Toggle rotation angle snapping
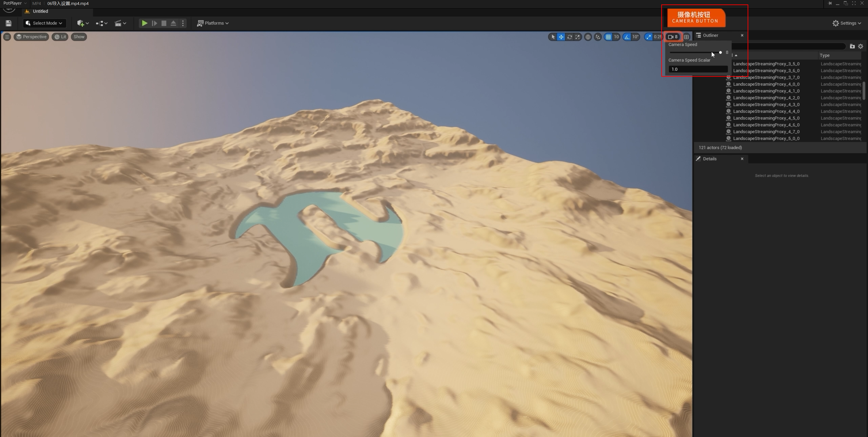The width and height of the screenshot is (868, 437). coord(627,37)
